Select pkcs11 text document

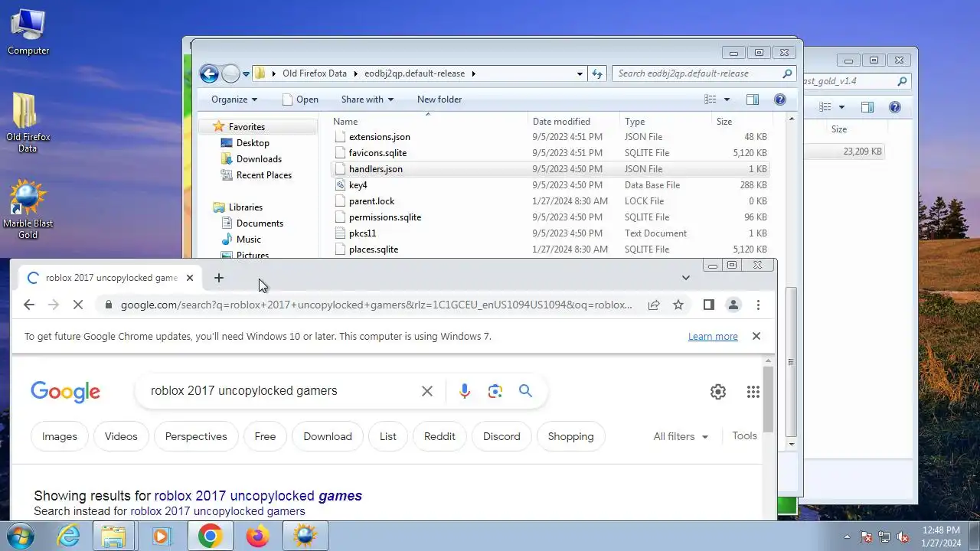pos(550,233)
